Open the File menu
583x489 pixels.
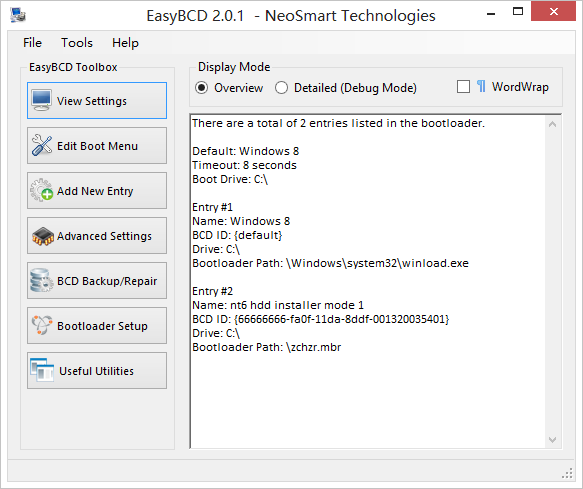(32, 43)
